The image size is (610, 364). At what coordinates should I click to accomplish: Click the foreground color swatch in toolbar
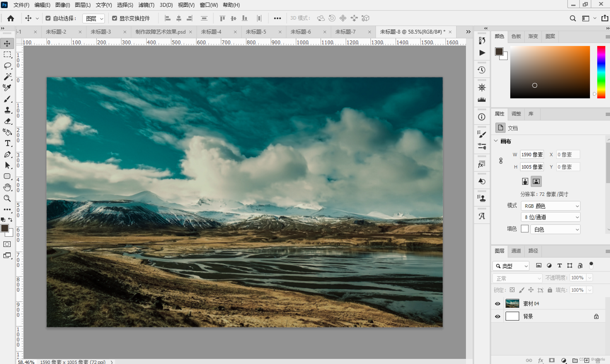[x=4, y=228]
